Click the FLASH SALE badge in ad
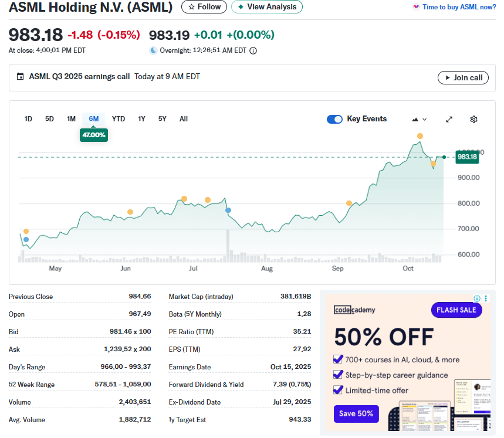Image resolution: width=504 pixels, height=438 pixels. [x=456, y=310]
